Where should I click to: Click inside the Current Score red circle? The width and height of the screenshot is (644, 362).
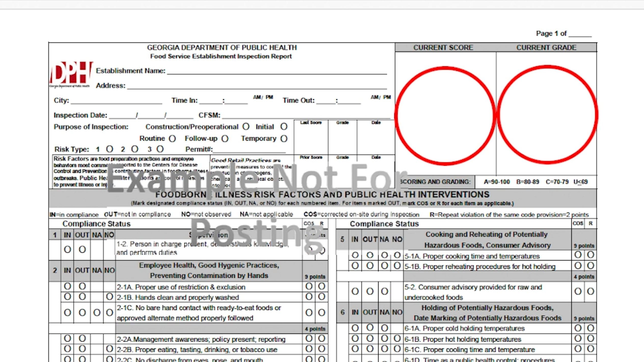[x=445, y=116]
